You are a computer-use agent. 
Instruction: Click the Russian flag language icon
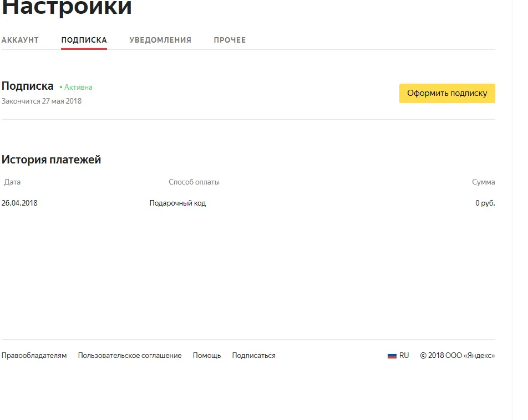(392, 356)
